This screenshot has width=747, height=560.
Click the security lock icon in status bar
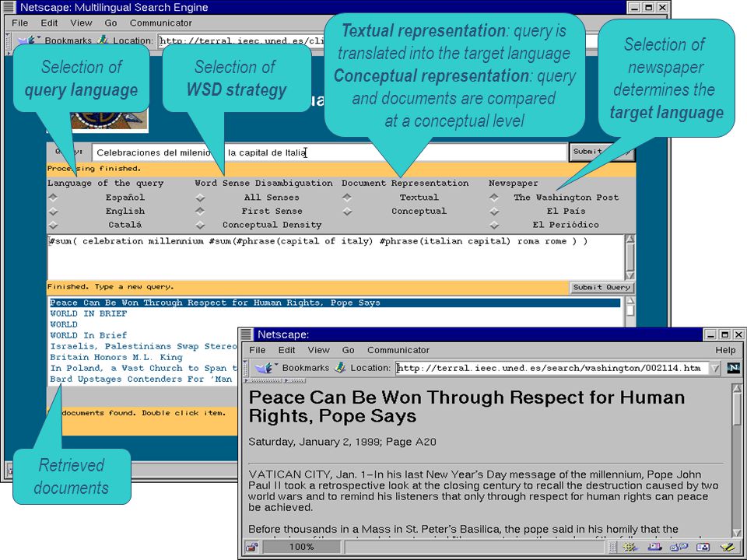click(x=252, y=547)
